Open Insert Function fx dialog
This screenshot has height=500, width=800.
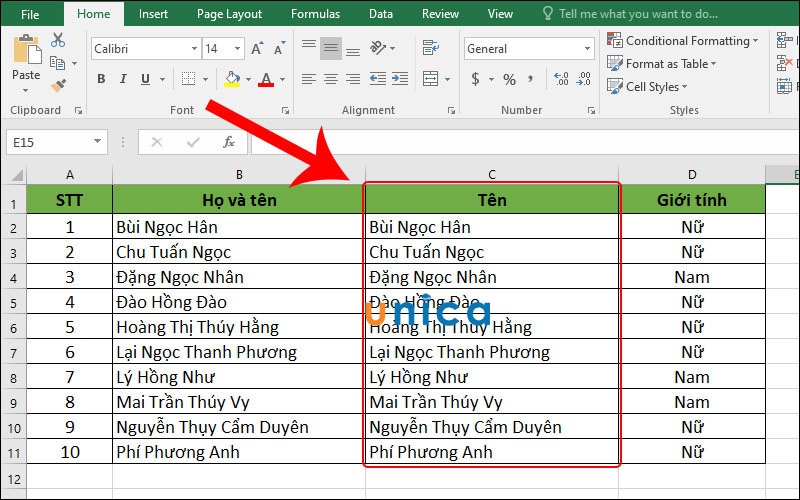tap(229, 142)
